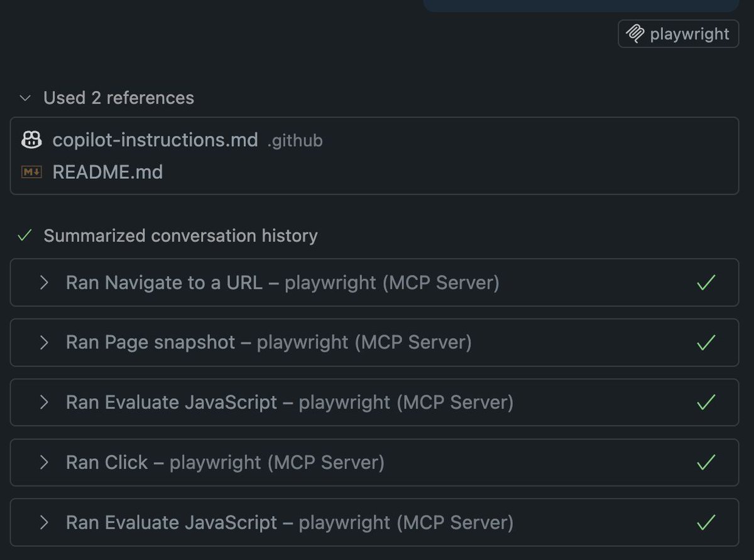Expand the Ran Click tool row

click(44, 463)
